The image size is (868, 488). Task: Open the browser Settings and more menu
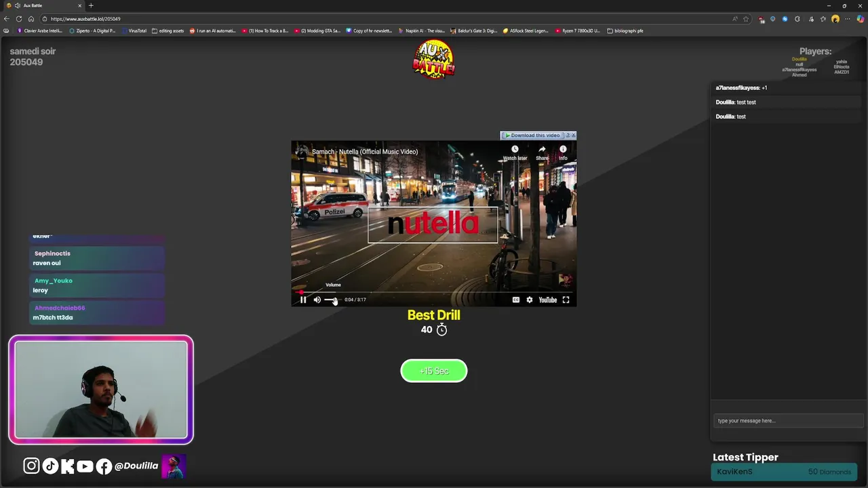pyautogui.click(x=848, y=19)
